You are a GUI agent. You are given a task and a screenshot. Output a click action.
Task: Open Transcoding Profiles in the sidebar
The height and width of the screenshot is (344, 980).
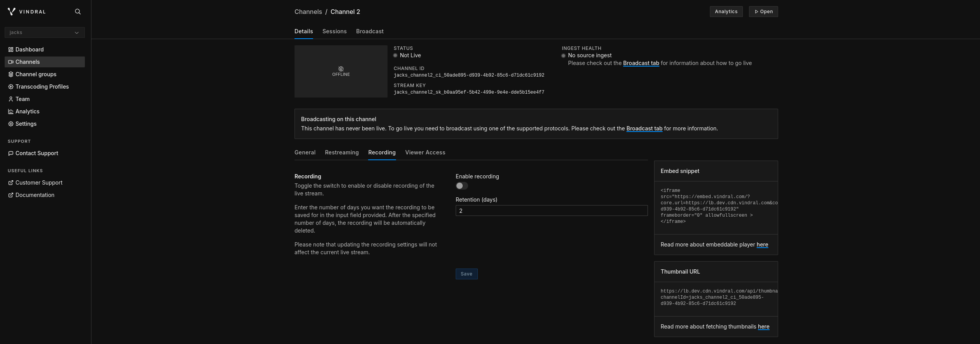[x=45, y=87]
